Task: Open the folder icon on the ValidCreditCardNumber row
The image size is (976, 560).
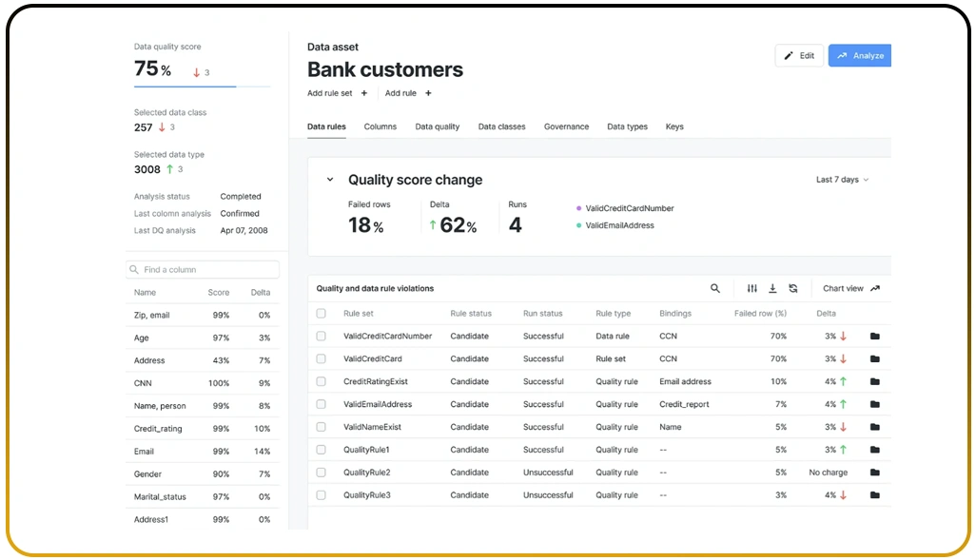Action: [x=873, y=336]
